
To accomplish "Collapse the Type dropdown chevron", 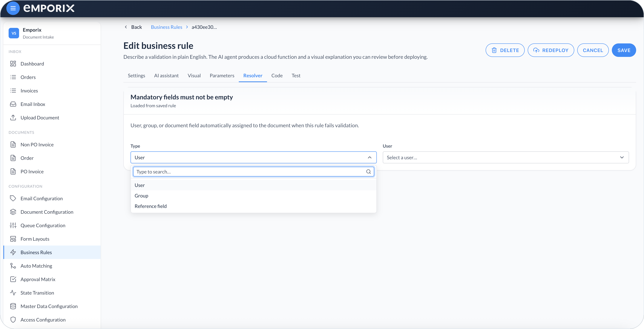I will 369,157.
